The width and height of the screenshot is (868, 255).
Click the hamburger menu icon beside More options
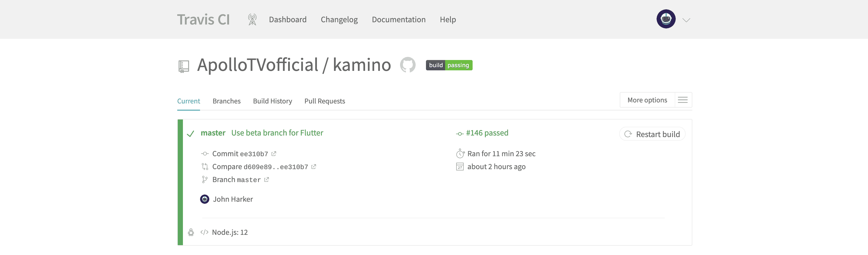pyautogui.click(x=683, y=100)
